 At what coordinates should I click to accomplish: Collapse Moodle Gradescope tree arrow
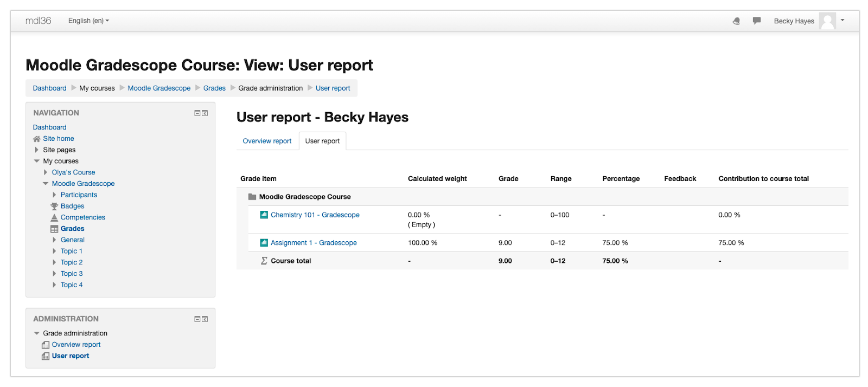(46, 184)
